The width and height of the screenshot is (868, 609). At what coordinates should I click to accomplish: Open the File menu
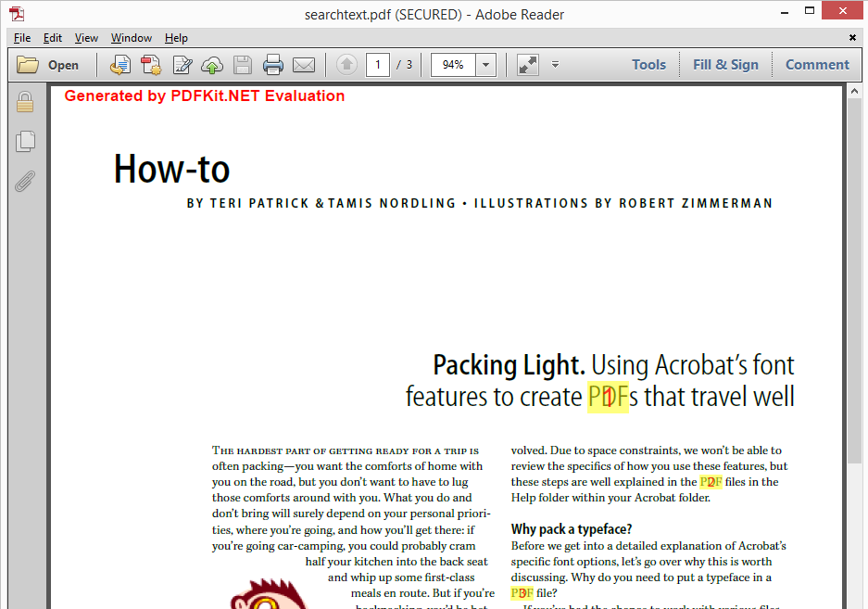22,38
